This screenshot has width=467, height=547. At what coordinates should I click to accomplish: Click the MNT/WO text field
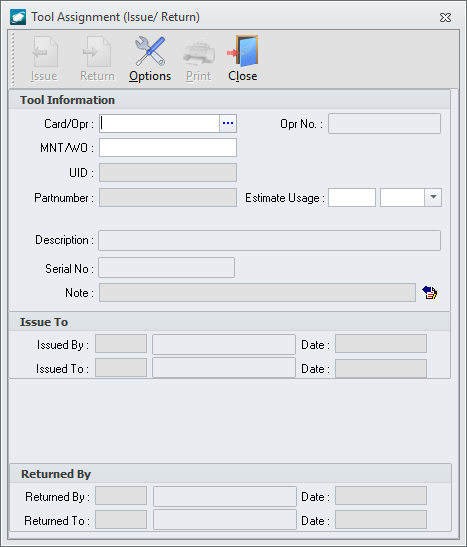(x=168, y=148)
